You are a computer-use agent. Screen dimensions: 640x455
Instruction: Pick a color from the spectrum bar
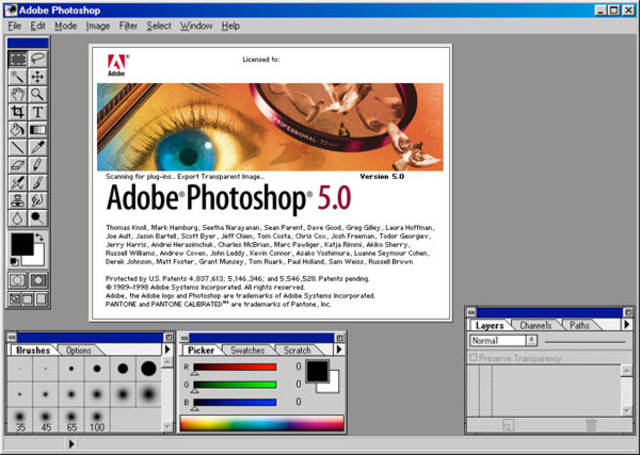[x=262, y=423]
